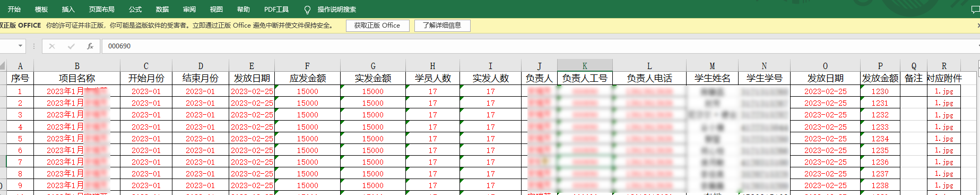Open the 帮助 tab
This screenshot has width=980, height=195.
point(244,10)
